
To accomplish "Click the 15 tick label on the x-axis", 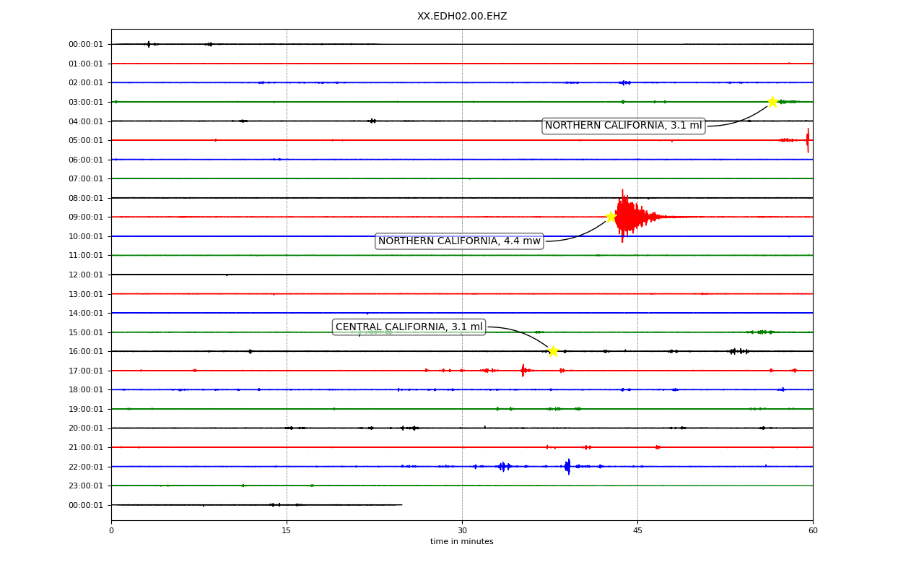I will pos(287,531).
